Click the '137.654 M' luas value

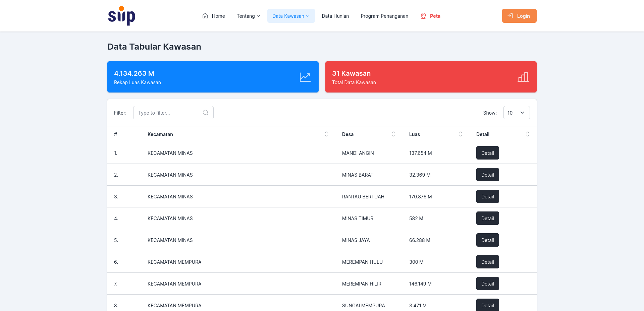pyautogui.click(x=421, y=153)
